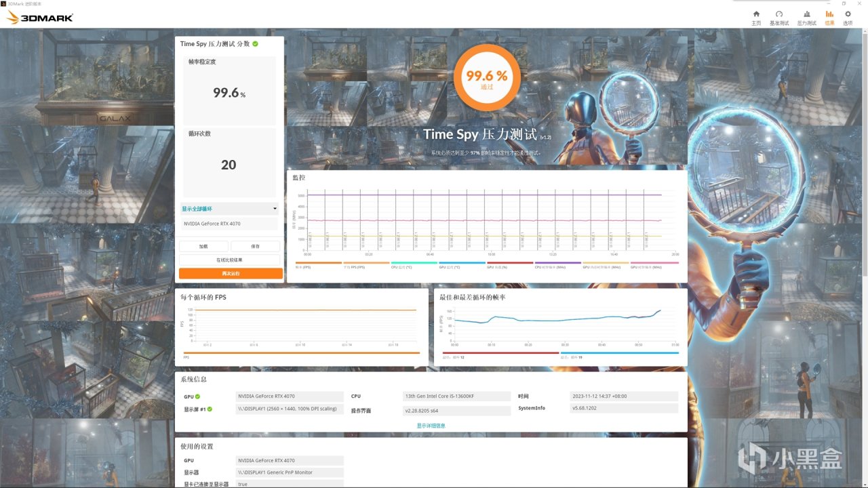Toggle the CPU 温度 legend swatch
Image resolution: width=868 pixels, height=488 pixels.
[414, 263]
